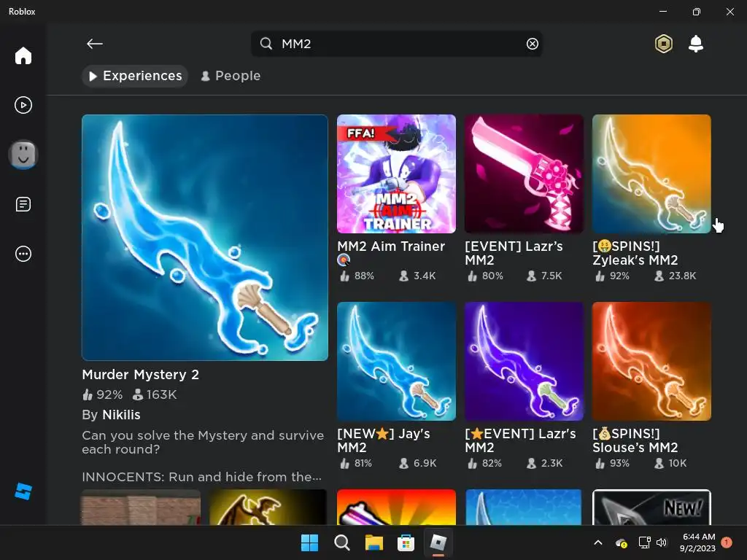
Task: Open the pink revolver Lazr's MM2 thumbnail
Action: pyautogui.click(x=524, y=174)
